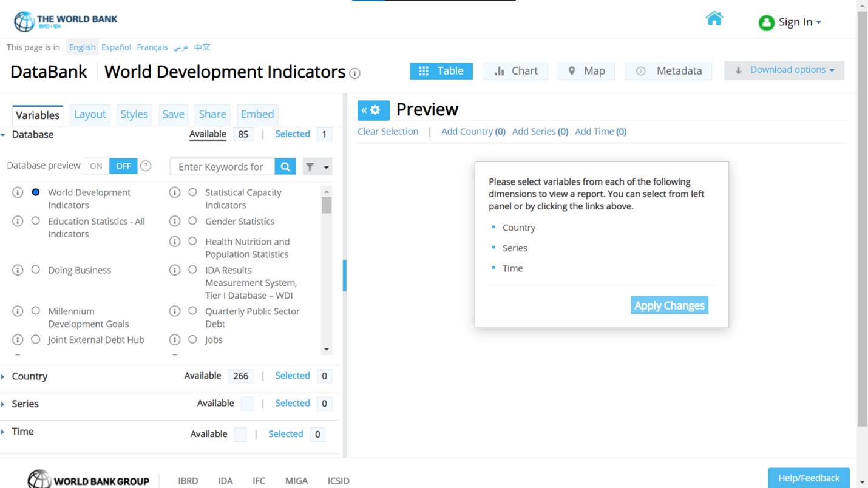Click the keyword search input field
868x488 pixels.
pyautogui.click(x=222, y=167)
